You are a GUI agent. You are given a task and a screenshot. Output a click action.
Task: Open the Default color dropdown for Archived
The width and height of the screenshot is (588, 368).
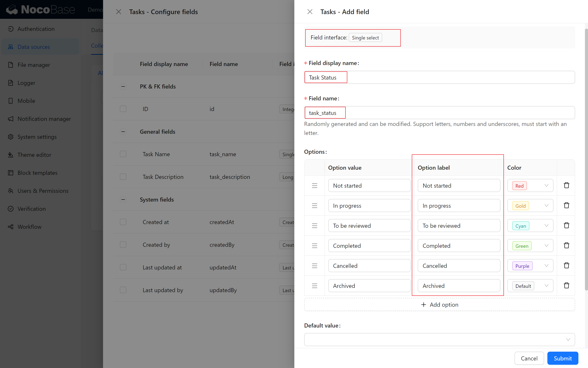(530, 286)
